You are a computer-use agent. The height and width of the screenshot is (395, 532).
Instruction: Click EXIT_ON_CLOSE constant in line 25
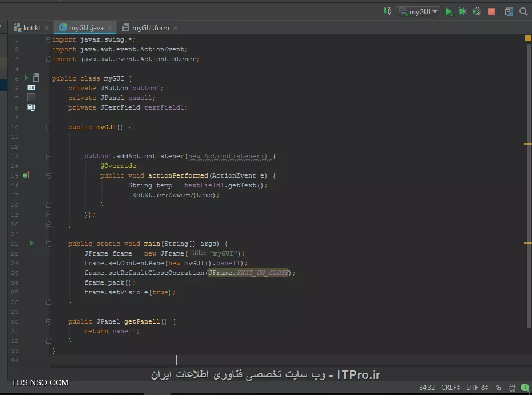pos(262,273)
